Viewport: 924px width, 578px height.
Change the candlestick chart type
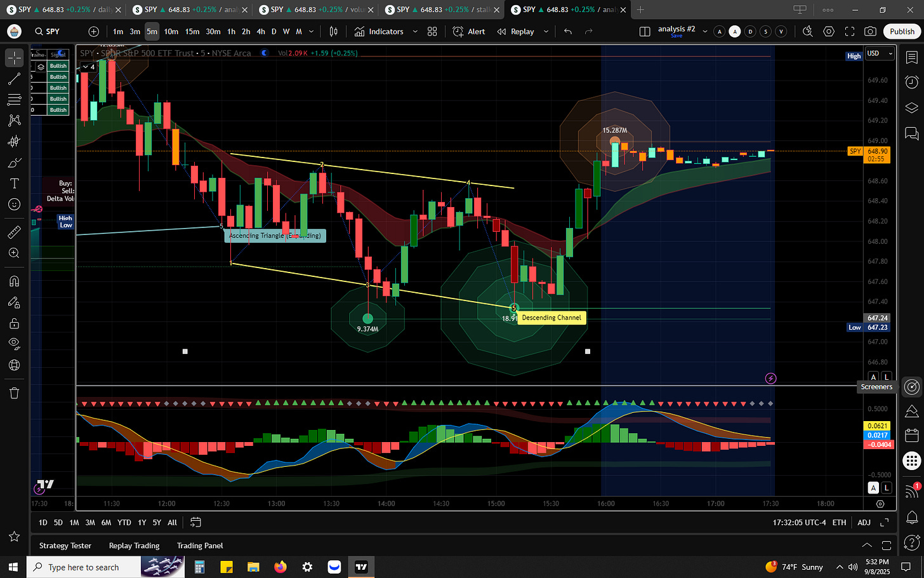click(x=334, y=32)
